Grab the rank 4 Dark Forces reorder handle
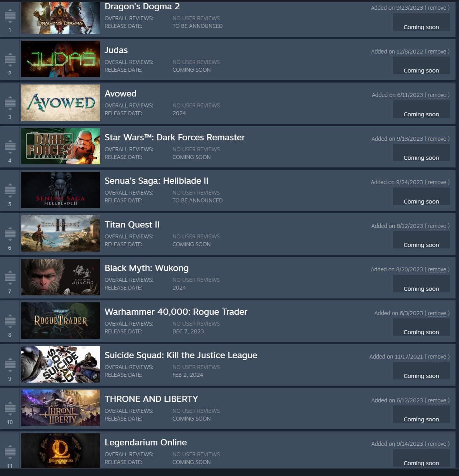 (x=10, y=147)
